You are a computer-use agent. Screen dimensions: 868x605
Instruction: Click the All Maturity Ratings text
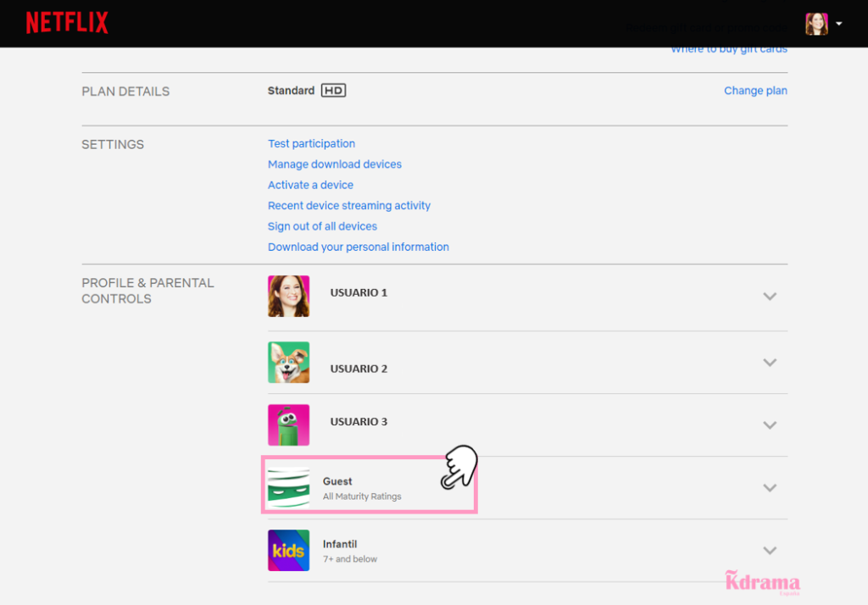point(362,497)
